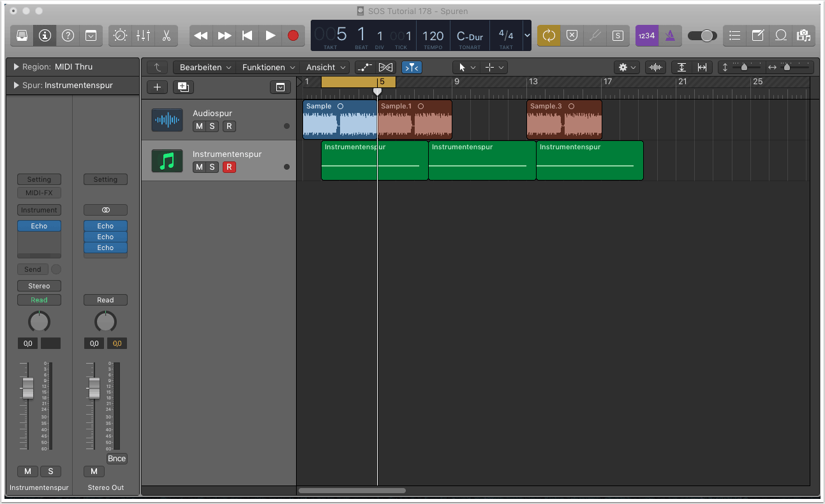
Task: Click the Bnce button on Stereo Out
Action: click(x=117, y=459)
